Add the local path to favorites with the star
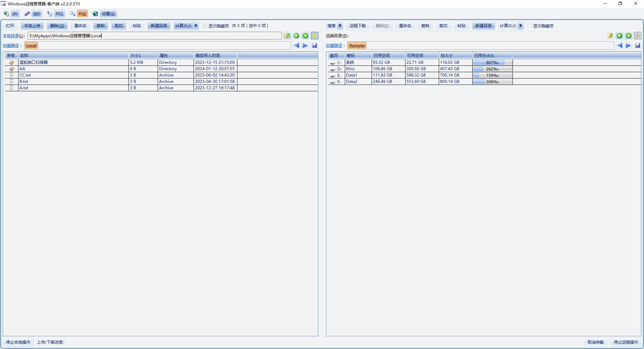This screenshot has width=644, height=349. click(x=314, y=36)
